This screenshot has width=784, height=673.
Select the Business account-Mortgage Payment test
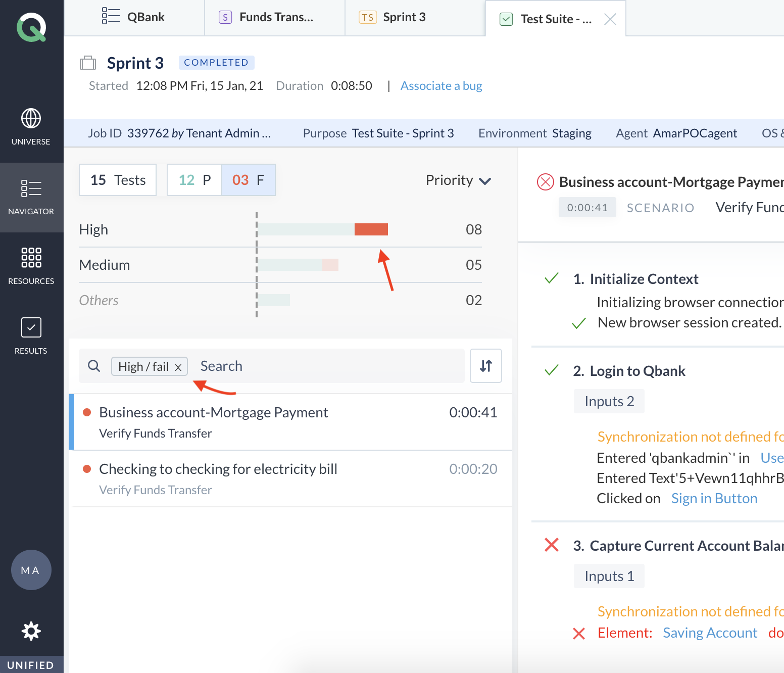[x=291, y=422]
